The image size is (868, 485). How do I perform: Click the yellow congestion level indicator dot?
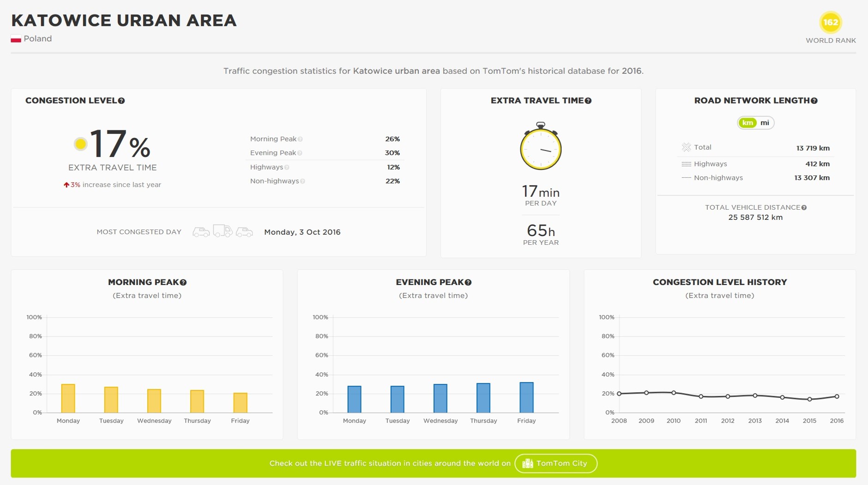coord(80,144)
